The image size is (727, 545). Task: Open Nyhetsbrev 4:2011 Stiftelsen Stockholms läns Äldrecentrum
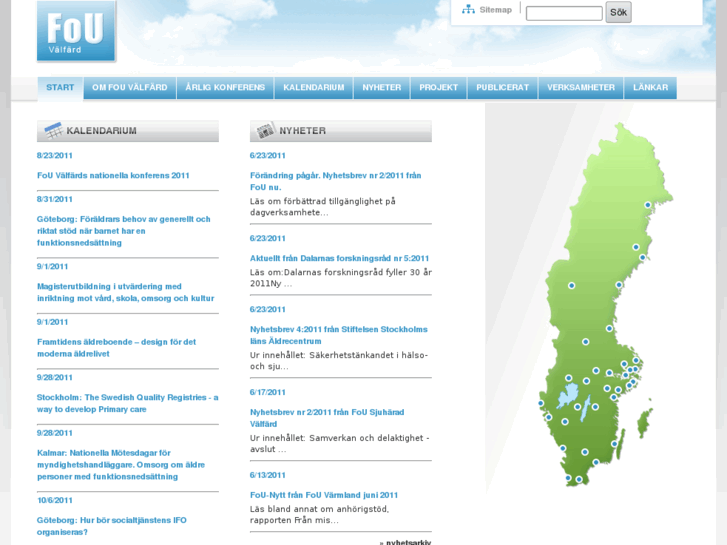[x=338, y=335]
